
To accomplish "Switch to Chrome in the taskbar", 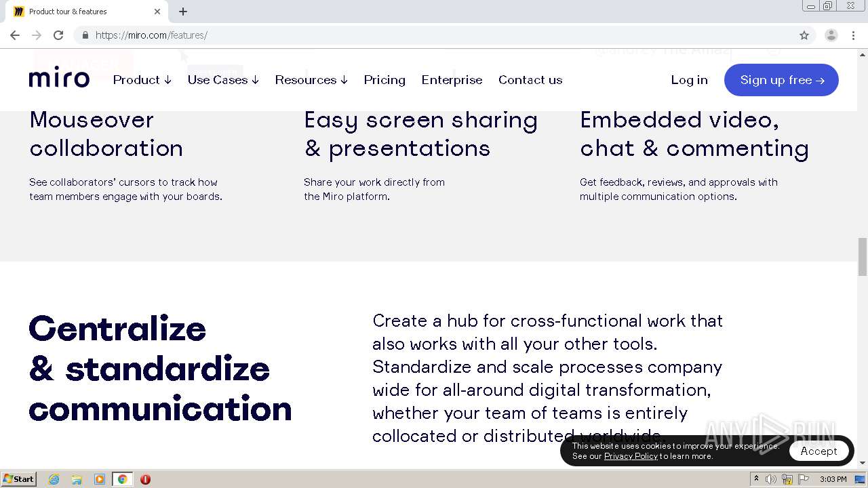I will click(122, 479).
